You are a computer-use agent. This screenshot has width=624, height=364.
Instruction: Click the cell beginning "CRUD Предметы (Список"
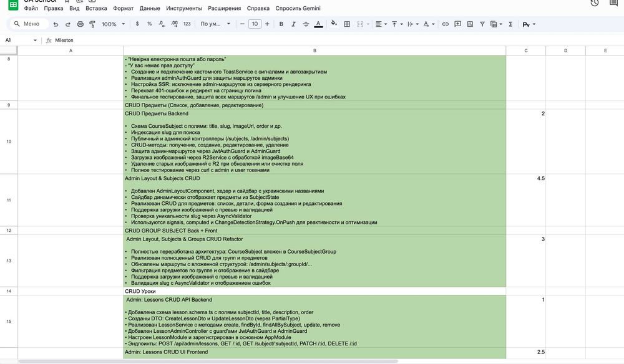(x=314, y=105)
